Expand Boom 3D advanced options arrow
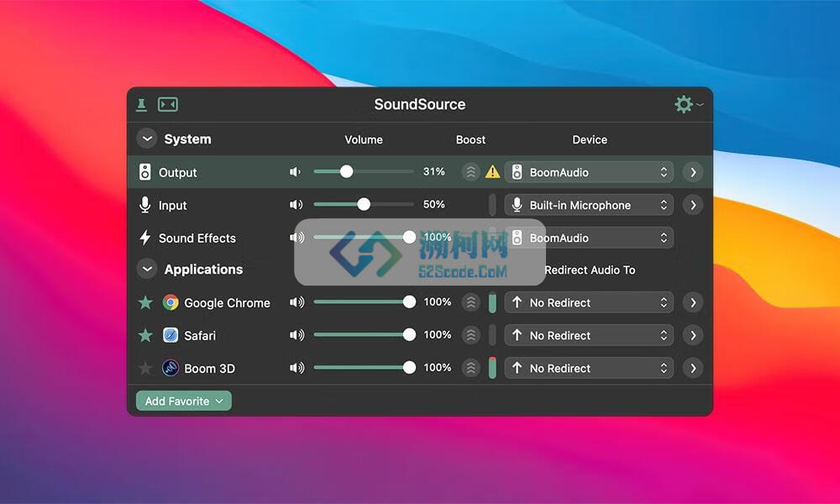Screen dimensions: 840x504 693,367
